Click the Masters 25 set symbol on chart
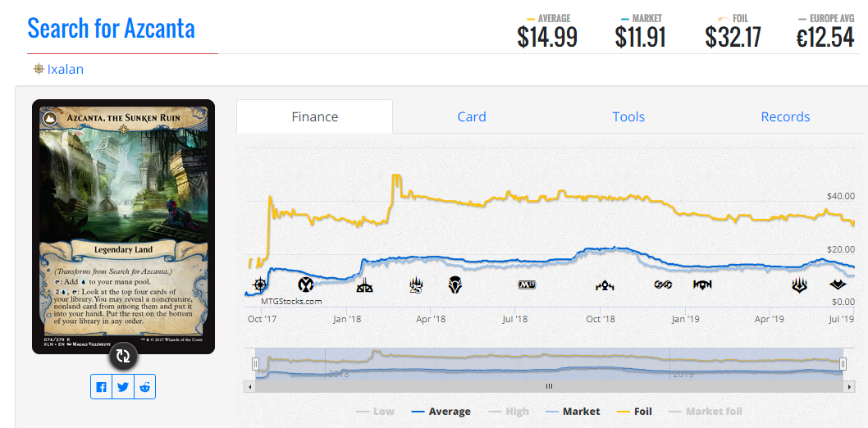This screenshot has height=428, width=868. 416,285
